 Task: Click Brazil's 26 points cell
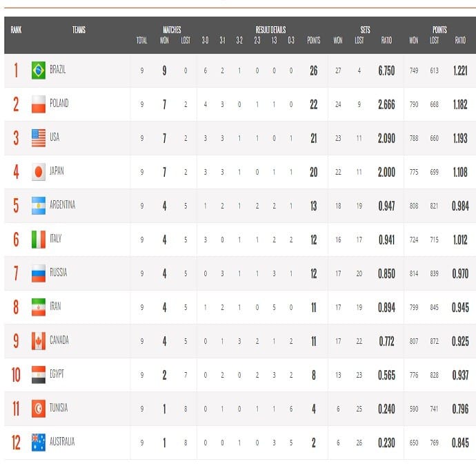point(313,70)
